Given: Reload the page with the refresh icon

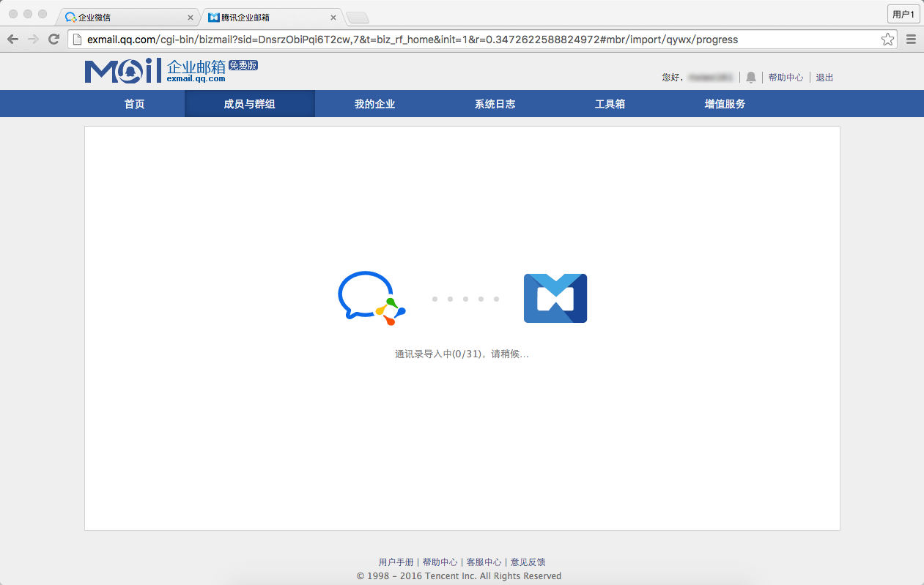Looking at the screenshot, I should [x=53, y=40].
